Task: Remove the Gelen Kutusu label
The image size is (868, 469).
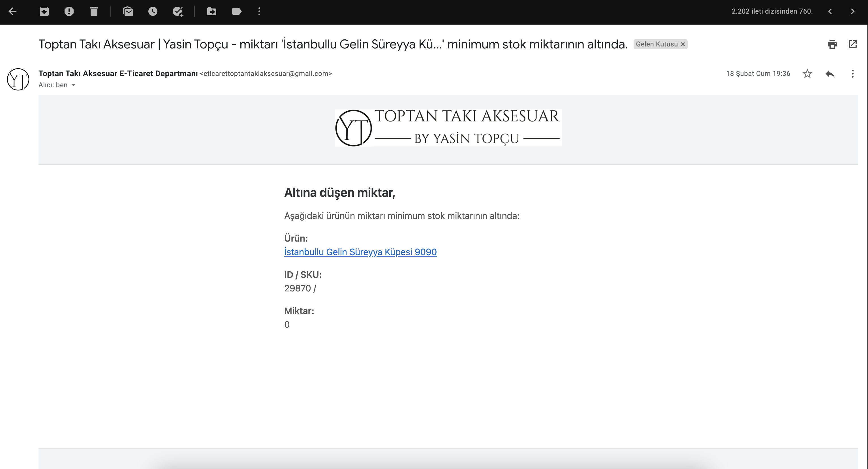Action: point(683,44)
